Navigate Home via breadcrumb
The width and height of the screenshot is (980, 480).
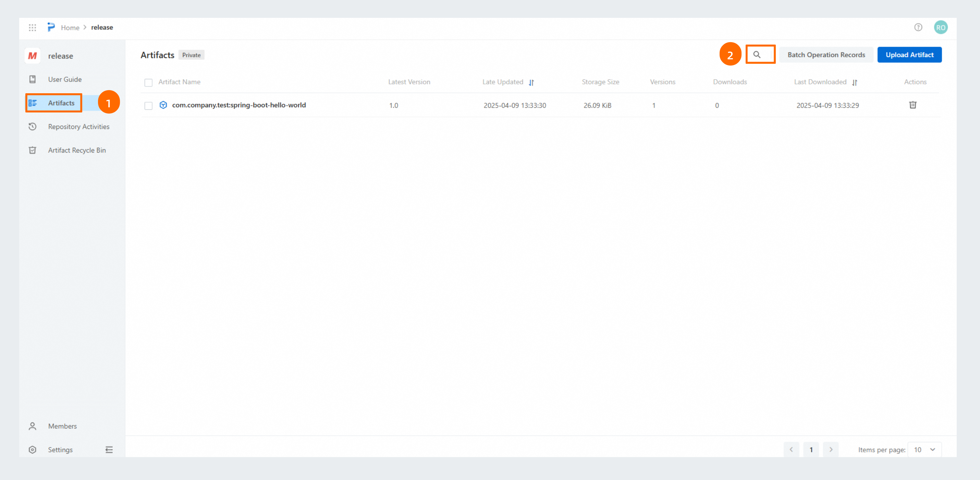pos(70,27)
